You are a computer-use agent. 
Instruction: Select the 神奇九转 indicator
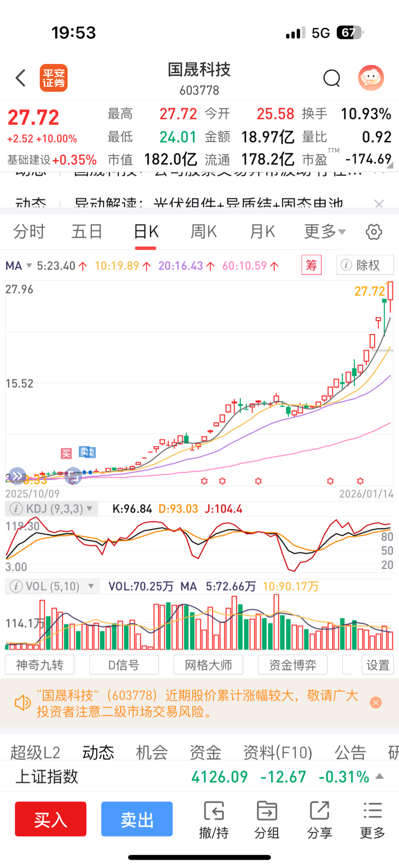click(39, 665)
